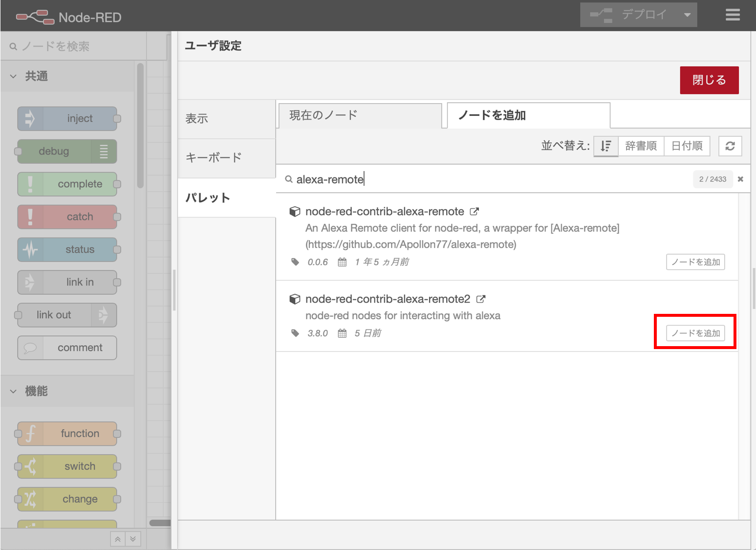Screen dimensions: 756x550
Task: Select the inject node in palette
Action: [x=67, y=119]
